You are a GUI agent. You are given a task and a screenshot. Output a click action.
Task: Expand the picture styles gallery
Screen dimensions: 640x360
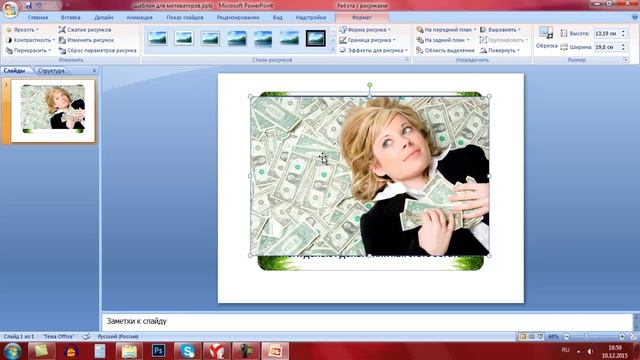coord(333,50)
